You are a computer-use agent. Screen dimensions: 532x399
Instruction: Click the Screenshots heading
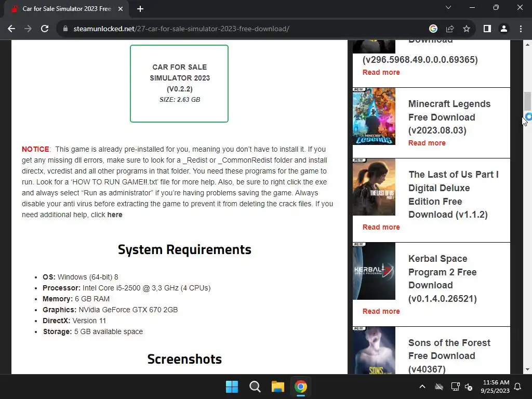tap(184, 360)
